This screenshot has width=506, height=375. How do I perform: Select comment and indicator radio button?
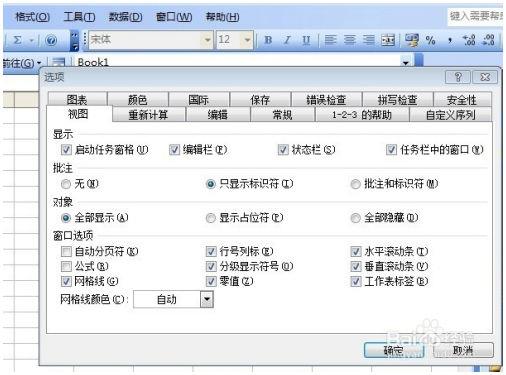click(355, 184)
